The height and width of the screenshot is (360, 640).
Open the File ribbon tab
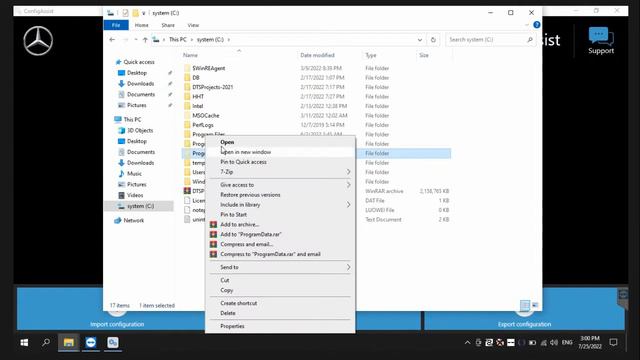pos(116,25)
